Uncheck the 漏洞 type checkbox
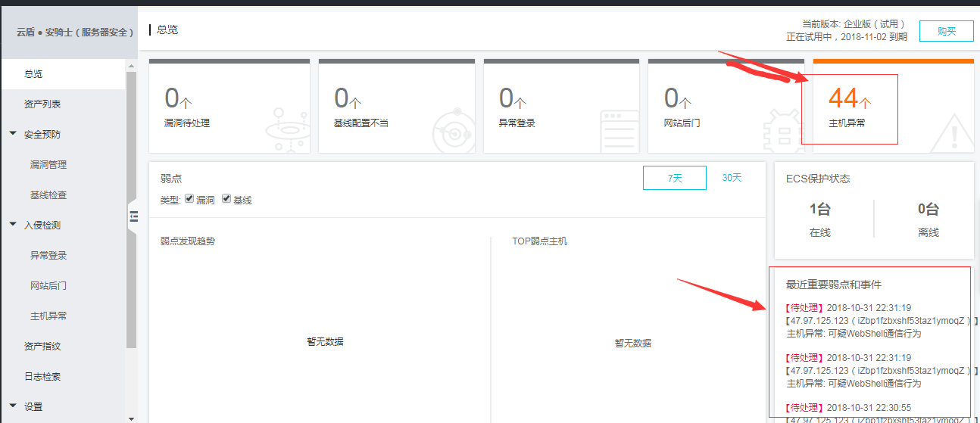This screenshot has height=423, width=980. coord(189,199)
